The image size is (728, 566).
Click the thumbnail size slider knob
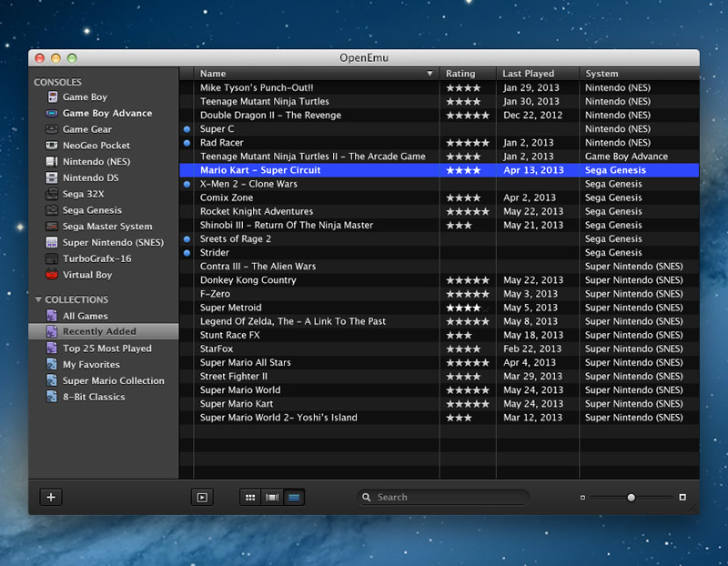click(x=631, y=498)
